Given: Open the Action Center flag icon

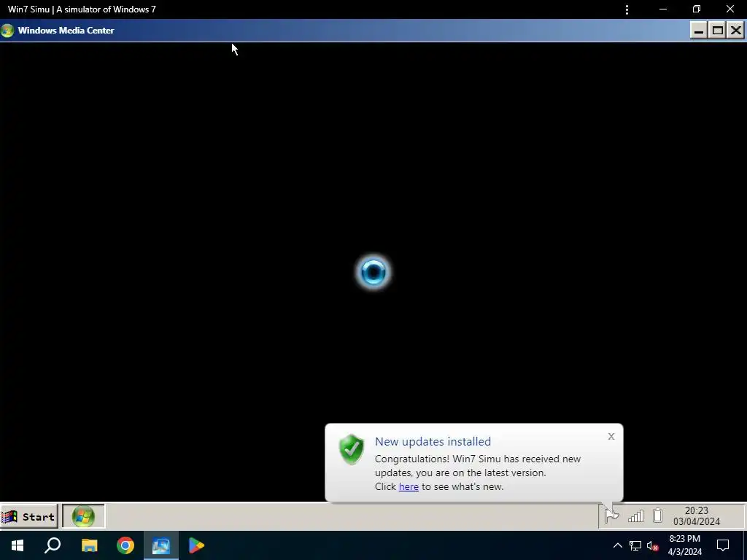Looking at the screenshot, I should (x=612, y=516).
